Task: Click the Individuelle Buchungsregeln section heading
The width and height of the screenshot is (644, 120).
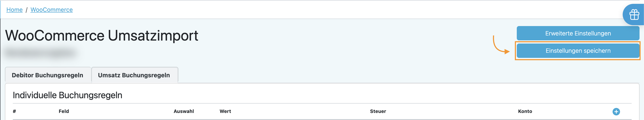Action: (68, 95)
